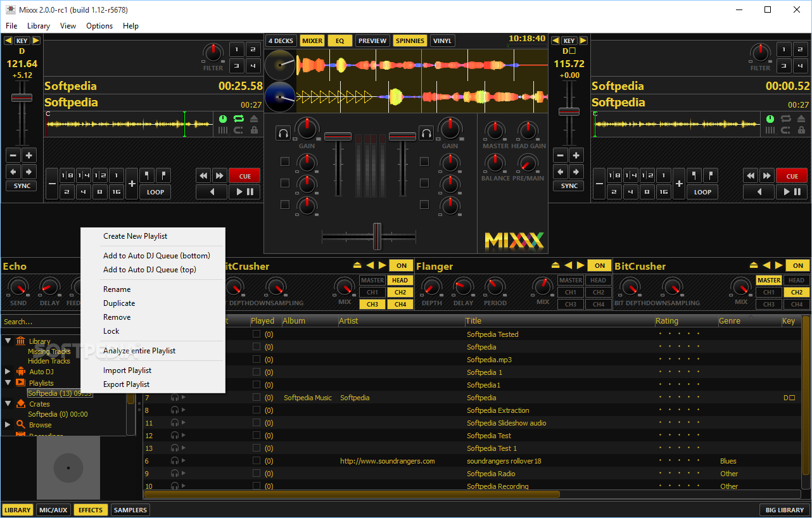Click the Playlists icon in the sidebar
This screenshot has height=518, width=812.
coord(21,382)
